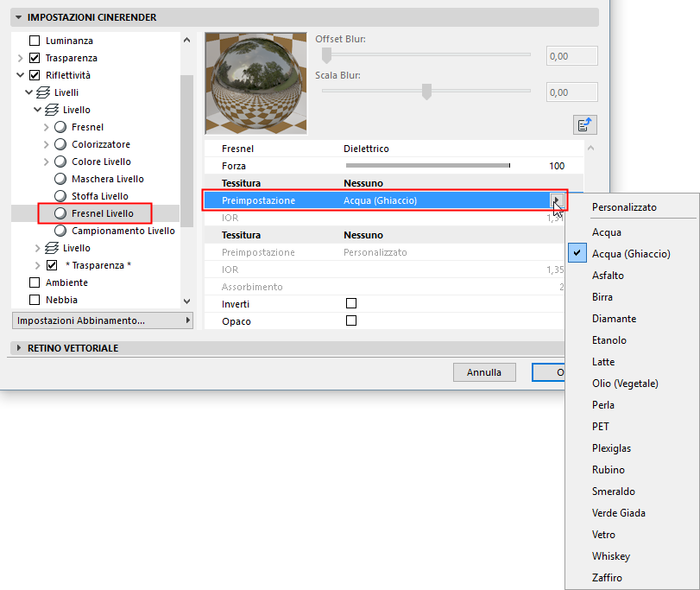
Task: Enable the Nebbia checkbox
Action: point(35,300)
